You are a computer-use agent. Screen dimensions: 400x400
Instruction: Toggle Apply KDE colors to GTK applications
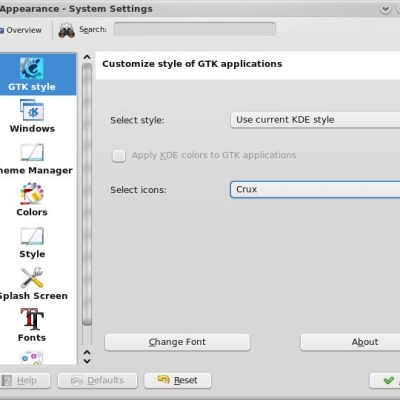(x=119, y=155)
